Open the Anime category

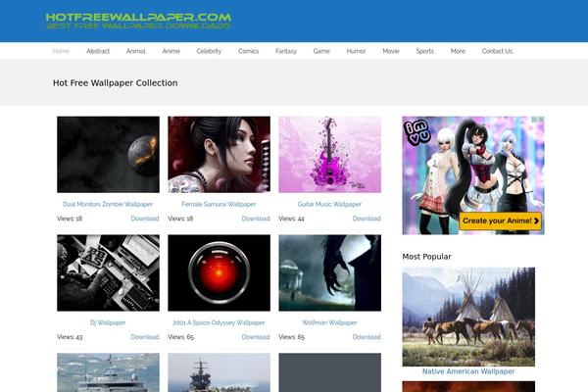tap(171, 51)
